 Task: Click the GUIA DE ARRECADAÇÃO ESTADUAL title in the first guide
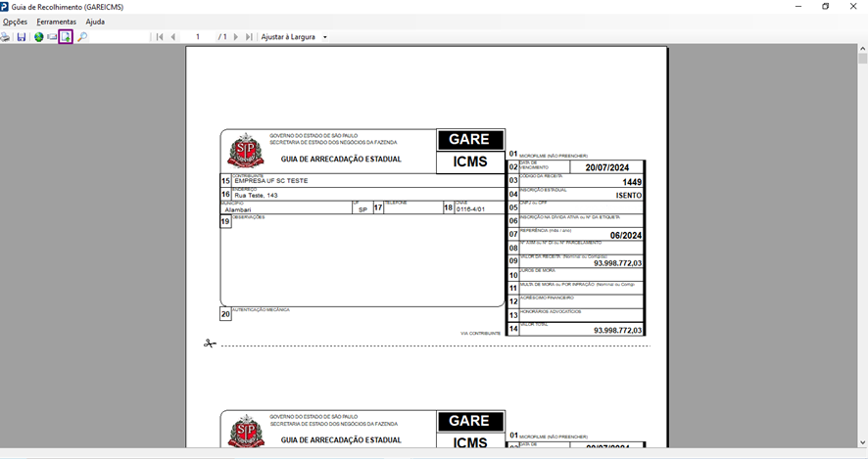pyautogui.click(x=341, y=160)
